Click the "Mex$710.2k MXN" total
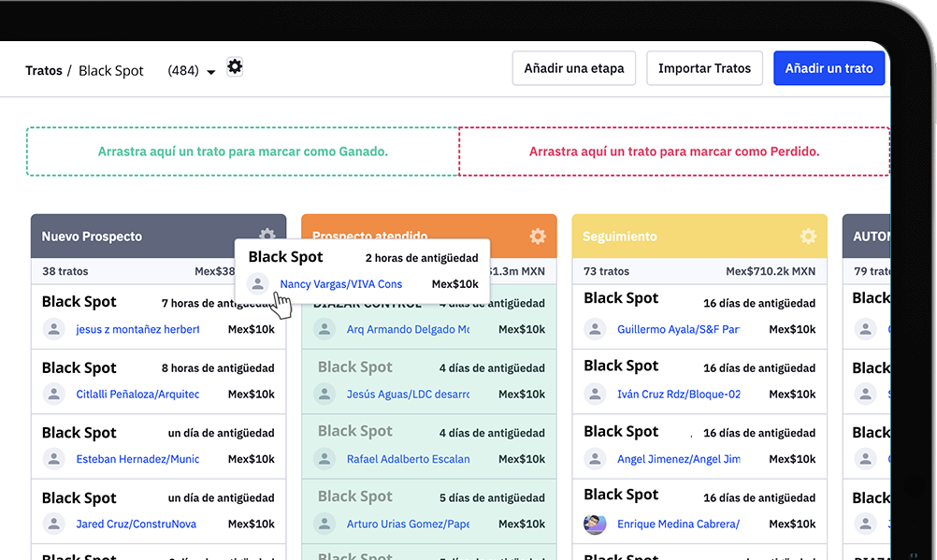Screen dimensions: 937x560 pyautogui.click(x=771, y=271)
